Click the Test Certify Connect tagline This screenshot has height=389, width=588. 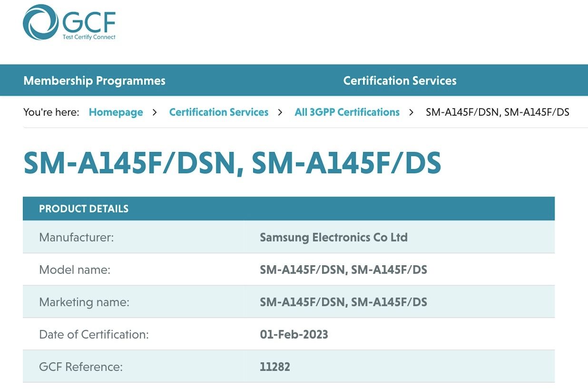point(89,37)
